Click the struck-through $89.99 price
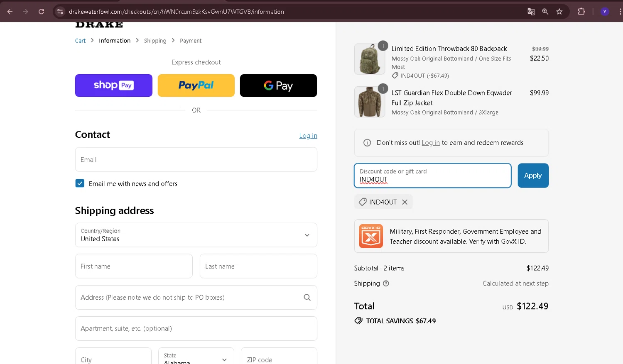The width and height of the screenshot is (623, 364). click(x=540, y=49)
